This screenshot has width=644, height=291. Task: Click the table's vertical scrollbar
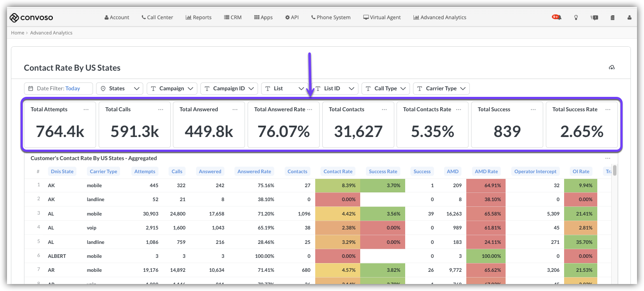(615, 171)
